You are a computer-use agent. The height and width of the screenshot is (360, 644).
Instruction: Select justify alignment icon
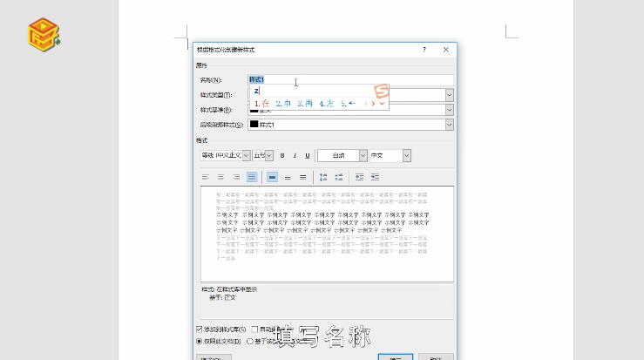pos(252,177)
